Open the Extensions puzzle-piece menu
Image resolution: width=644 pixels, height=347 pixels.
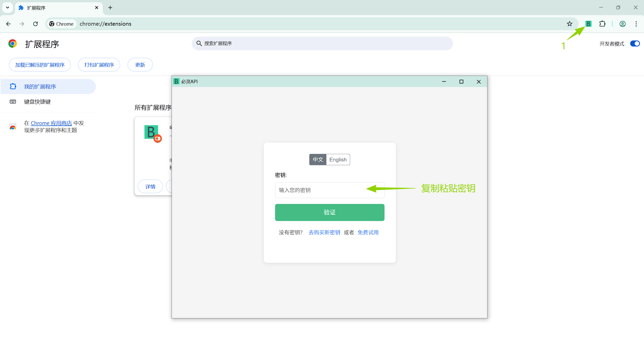pyautogui.click(x=602, y=24)
